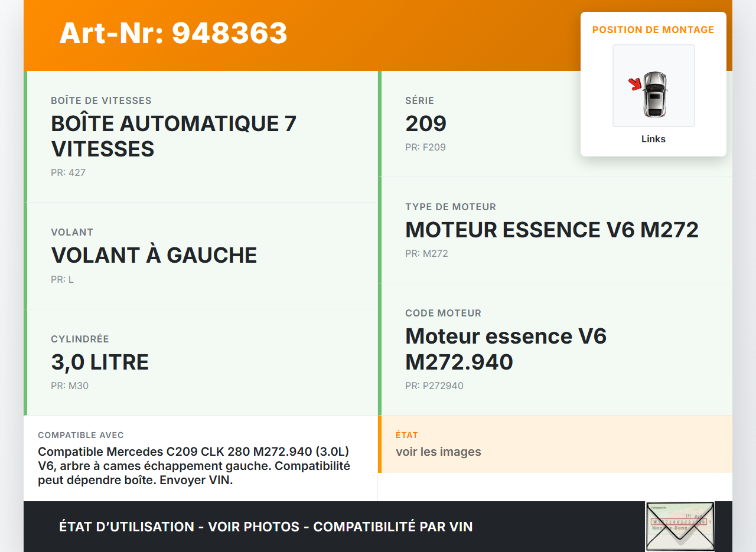Select the Compatible Mercedes C209 CLK 280 description
The image size is (756, 552).
click(x=194, y=466)
